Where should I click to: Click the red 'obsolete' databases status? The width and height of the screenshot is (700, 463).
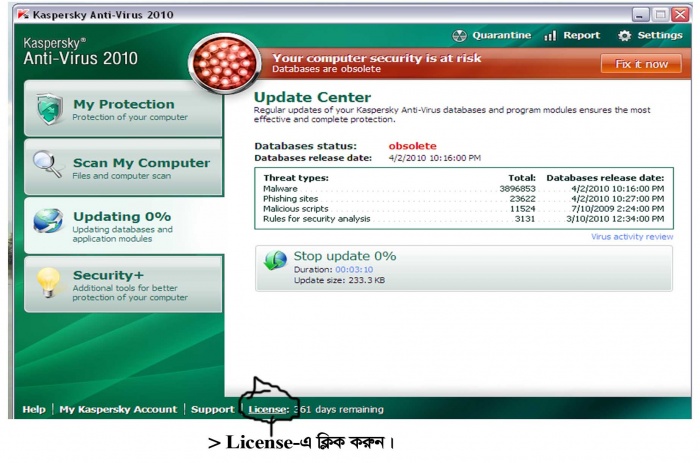click(412, 146)
